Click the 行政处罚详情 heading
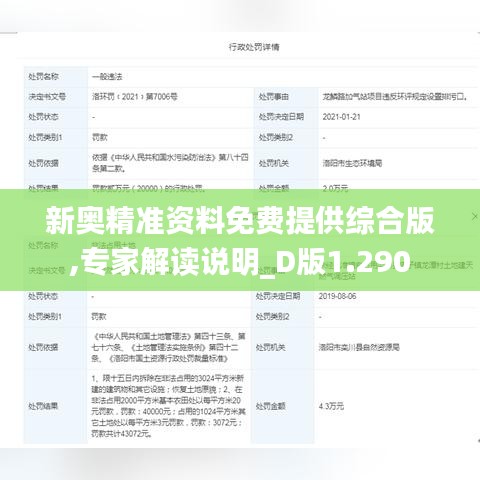Screen dimensions: 480x480 [254, 47]
